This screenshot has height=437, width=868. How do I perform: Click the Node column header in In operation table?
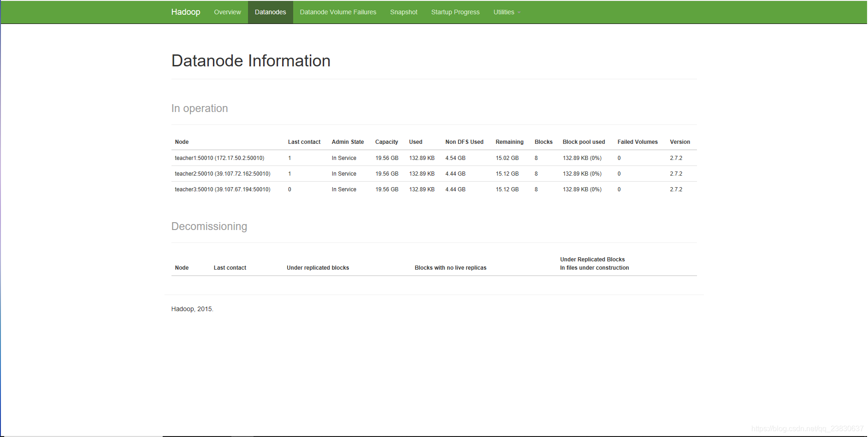click(x=182, y=142)
